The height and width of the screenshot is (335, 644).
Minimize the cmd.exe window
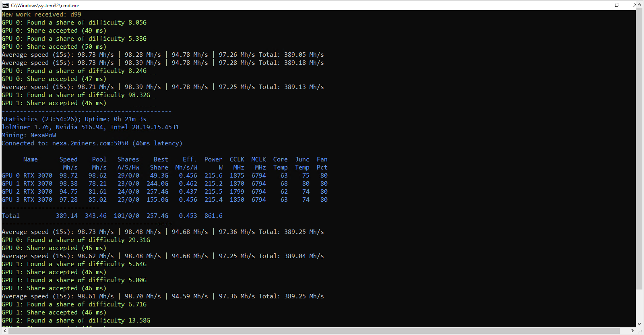[x=599, y=5]
